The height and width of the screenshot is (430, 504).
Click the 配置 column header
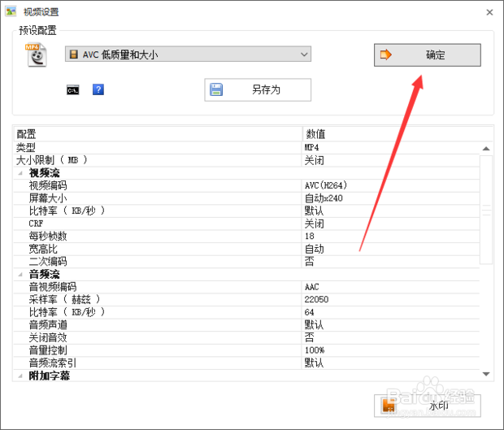158,133
